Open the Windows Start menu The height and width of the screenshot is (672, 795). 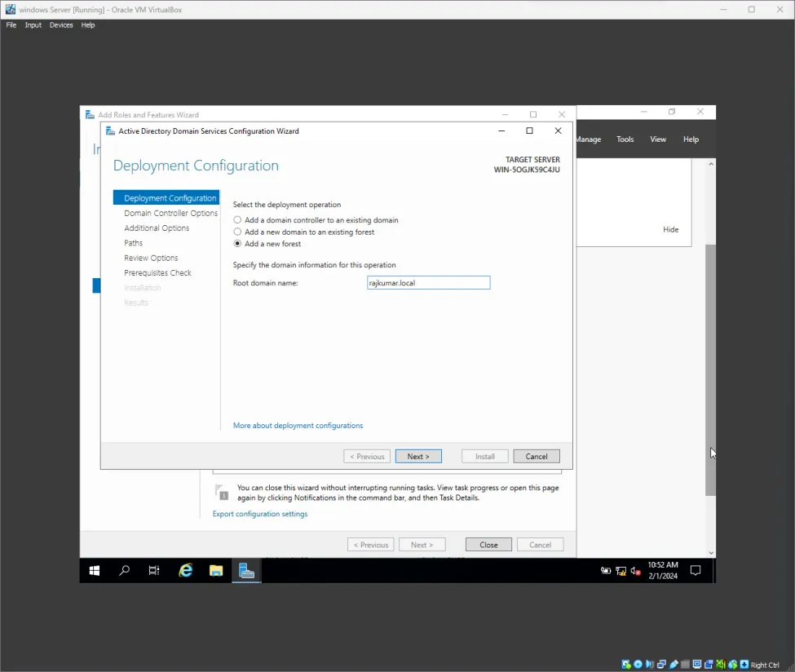tap(95, 571)
